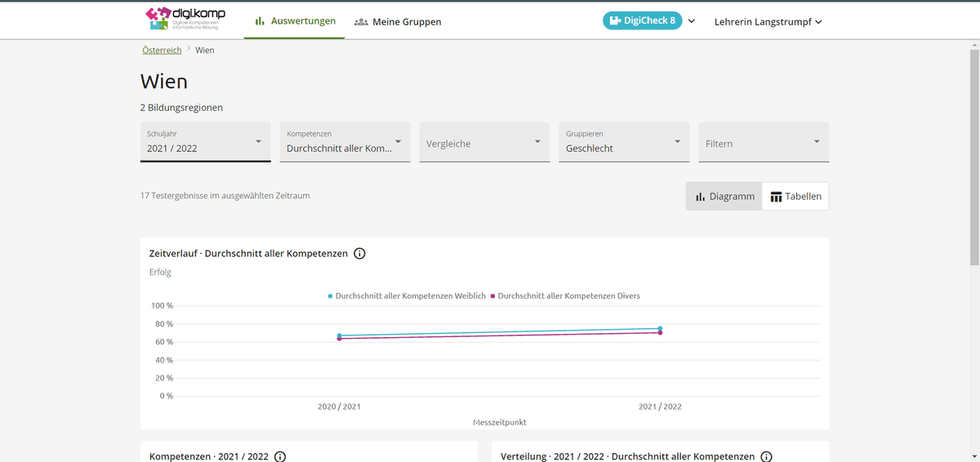Image resolution: width=980 pixels, height=462 pixels.
Task: Click the Weiblich 2021 / 2022 data point
Action: click(660, 328)
